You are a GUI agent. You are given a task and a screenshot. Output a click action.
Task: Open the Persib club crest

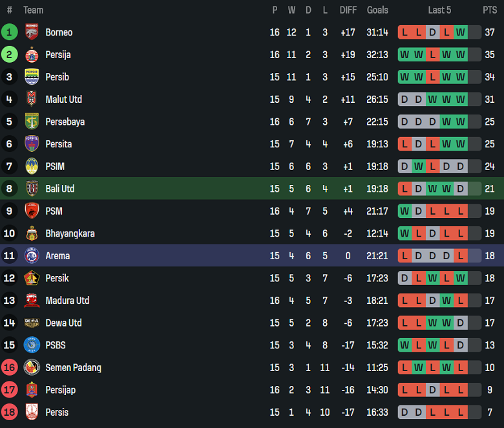32,77
